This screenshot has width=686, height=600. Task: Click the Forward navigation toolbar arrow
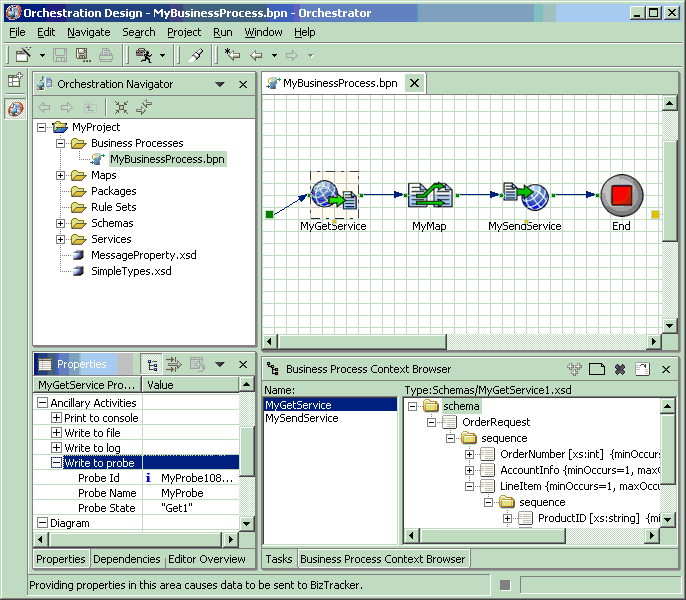292,56
